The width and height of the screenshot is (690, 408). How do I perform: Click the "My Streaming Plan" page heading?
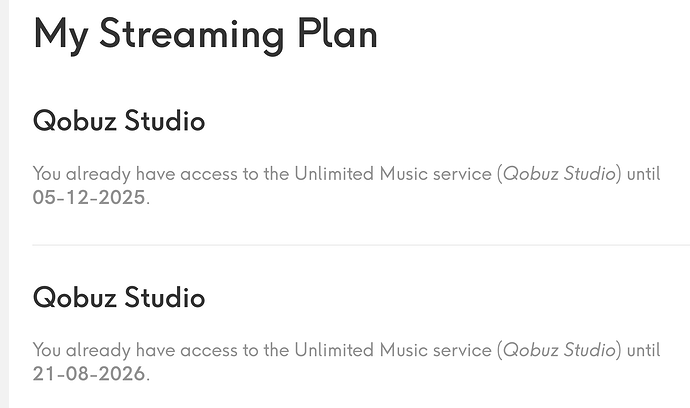(x=205, y=34)
